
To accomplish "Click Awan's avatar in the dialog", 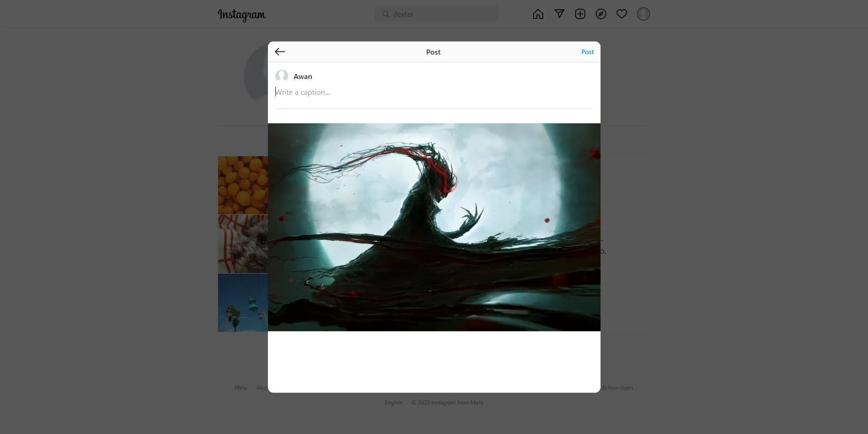I will pos(282,76).
